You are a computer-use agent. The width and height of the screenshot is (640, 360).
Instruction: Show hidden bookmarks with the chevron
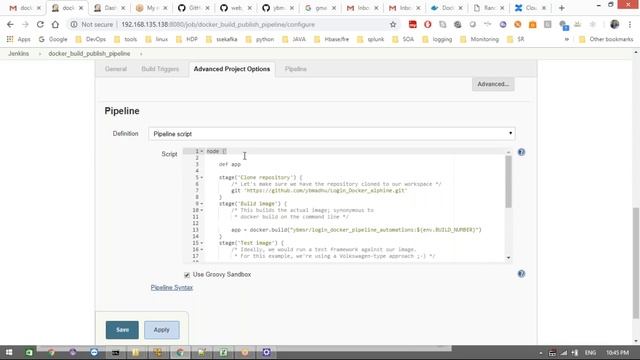coord(567,39)
